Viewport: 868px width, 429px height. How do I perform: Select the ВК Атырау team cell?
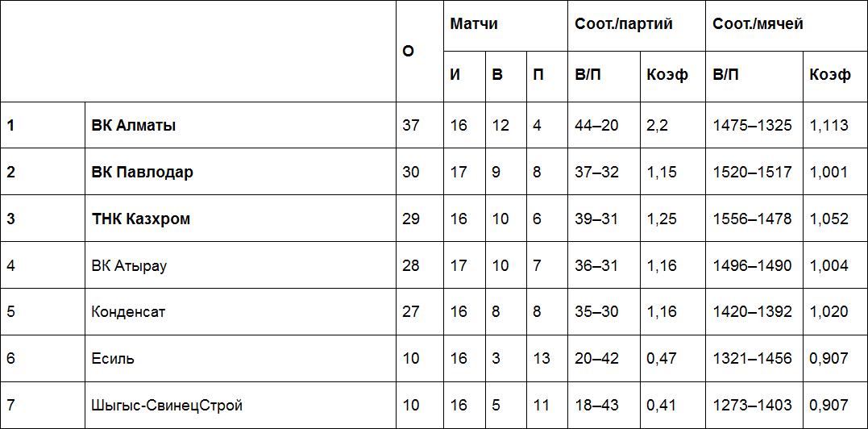pyautogui.click(x=130, y=265)
